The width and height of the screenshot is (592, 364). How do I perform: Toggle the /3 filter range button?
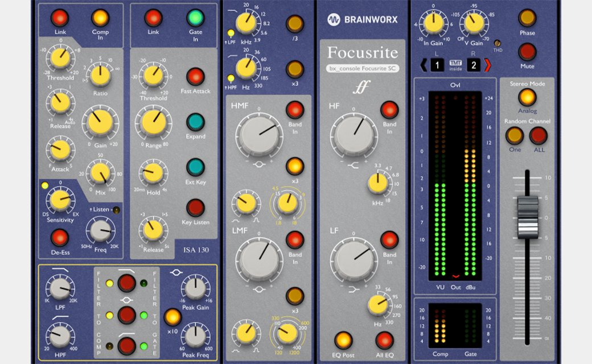(294, 24)
